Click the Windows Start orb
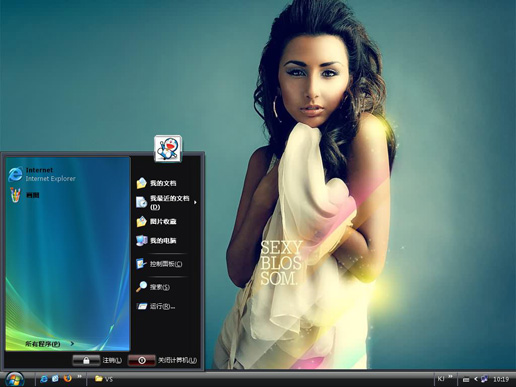This screenshot has height=387, width=516. click(x=15, y=379)
